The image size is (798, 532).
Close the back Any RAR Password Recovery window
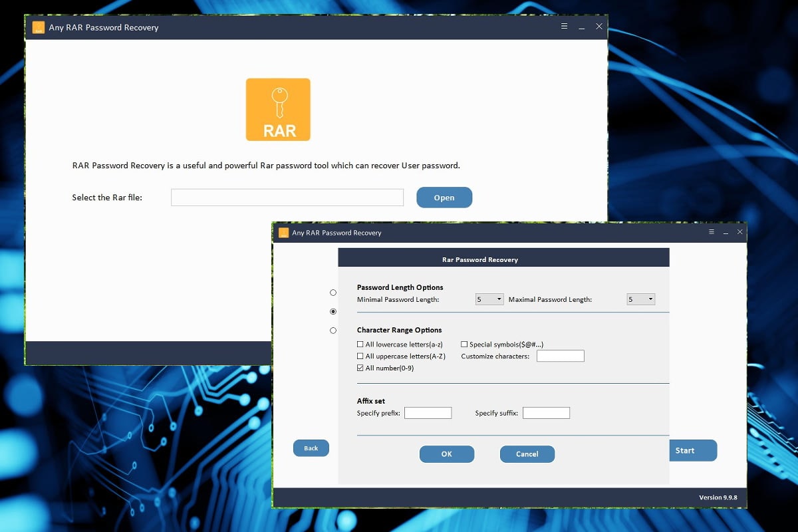[599, 27]
